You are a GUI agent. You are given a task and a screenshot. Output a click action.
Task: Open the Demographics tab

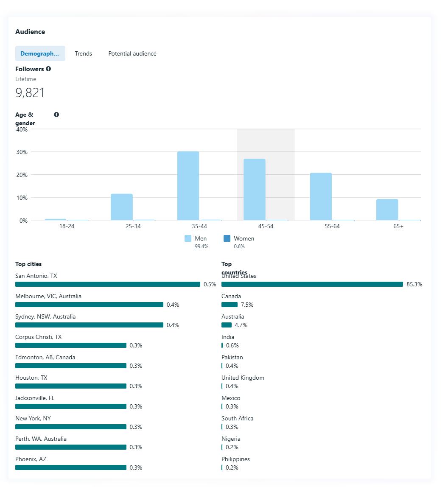(40, 54)
